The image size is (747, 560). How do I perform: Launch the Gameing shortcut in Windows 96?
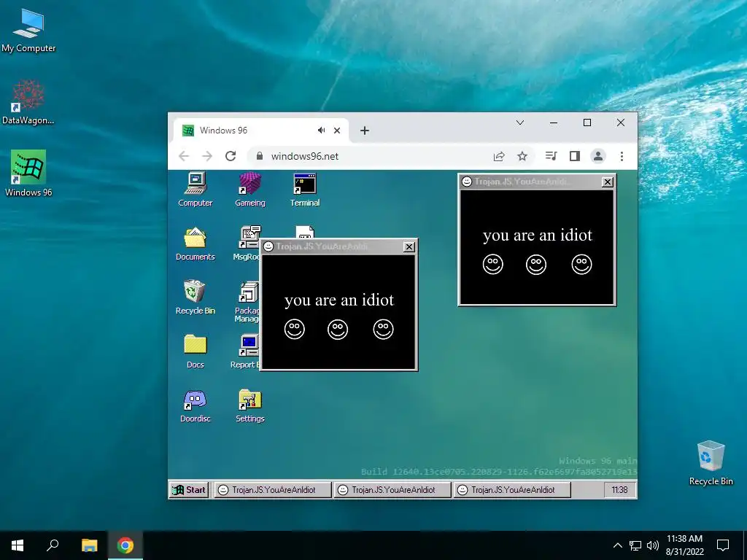pyautogui.click(x=250, y=190)
